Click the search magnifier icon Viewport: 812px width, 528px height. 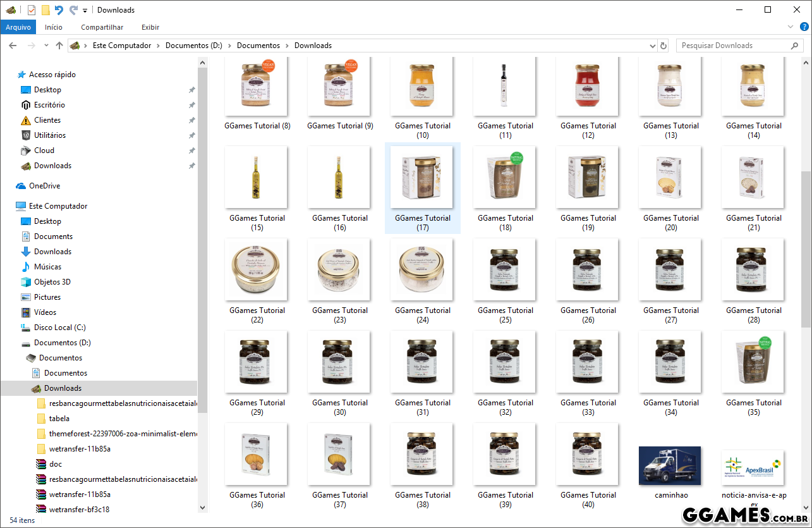(x=795, y=46)
